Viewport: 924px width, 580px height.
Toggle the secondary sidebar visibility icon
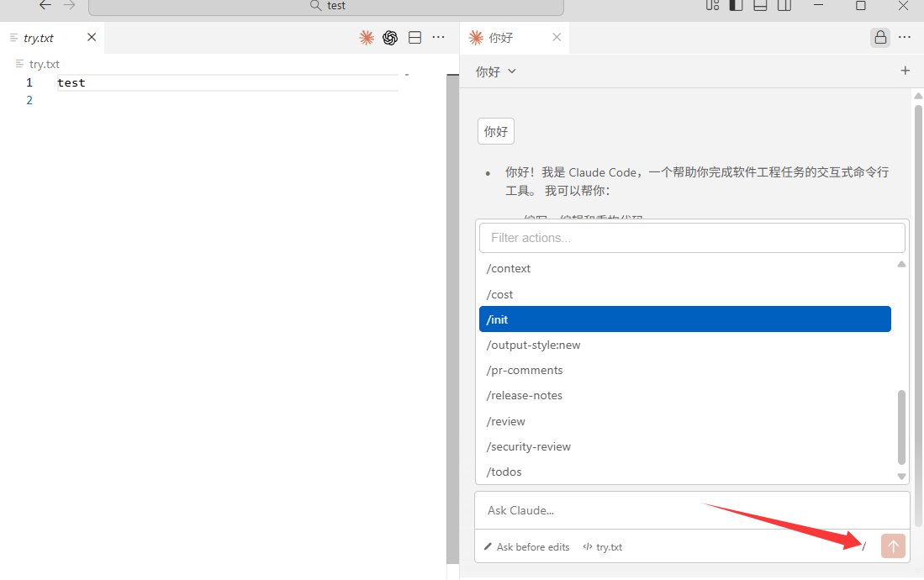[784, 6]
